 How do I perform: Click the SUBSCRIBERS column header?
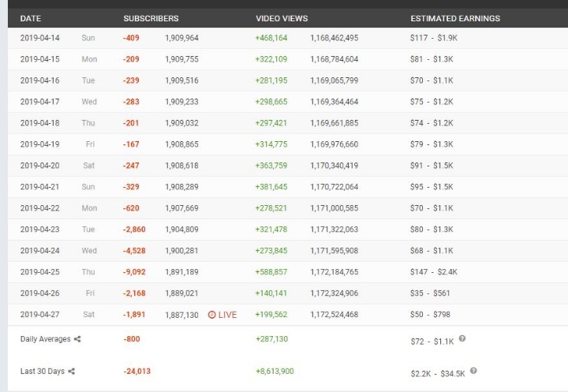point(151,18)
